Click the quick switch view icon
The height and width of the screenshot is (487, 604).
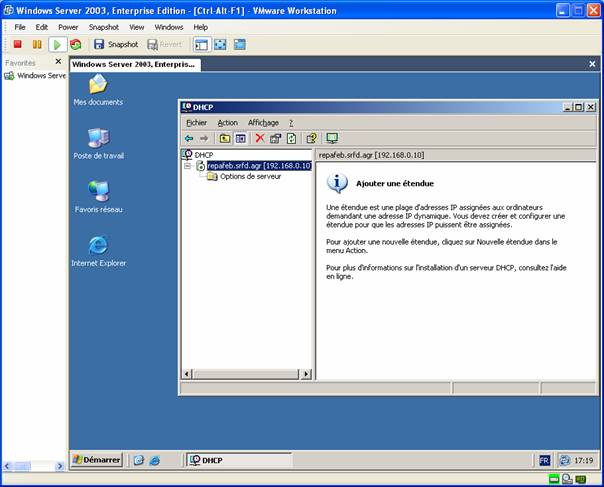(x=240, y=44)
